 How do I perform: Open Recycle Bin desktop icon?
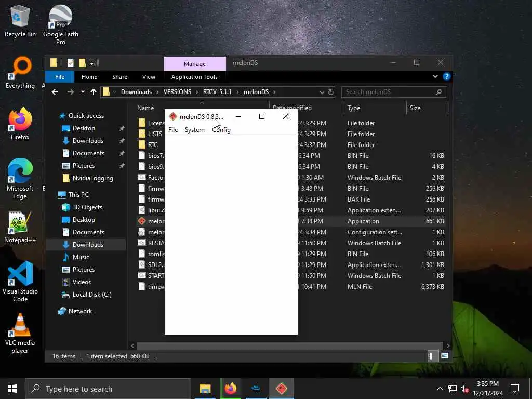click(20, 22)
